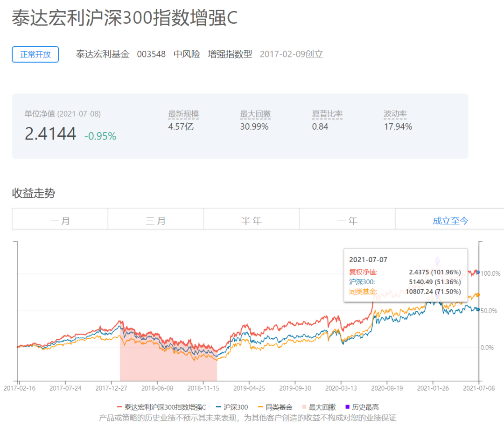This screenshot has height=426, width=504.
Task: Click the 0.0% y-axis label
Action: point(487,348)
